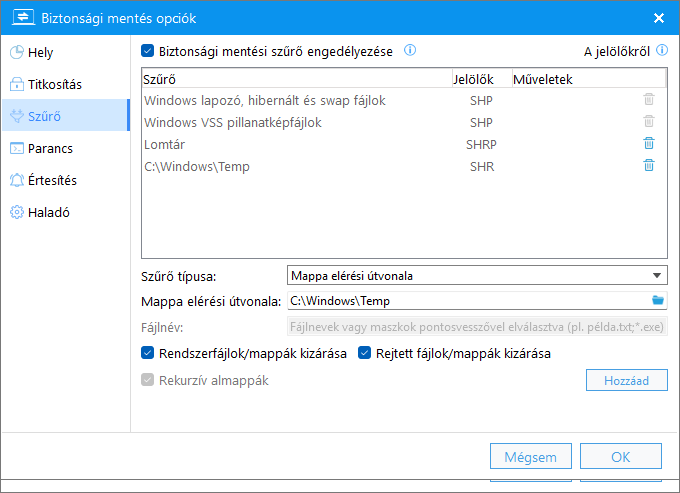Uncheck 'Rejtett fájlok/mappák kizárása'
This screenshot has width=680, height=493.
(x=364, y=353)
